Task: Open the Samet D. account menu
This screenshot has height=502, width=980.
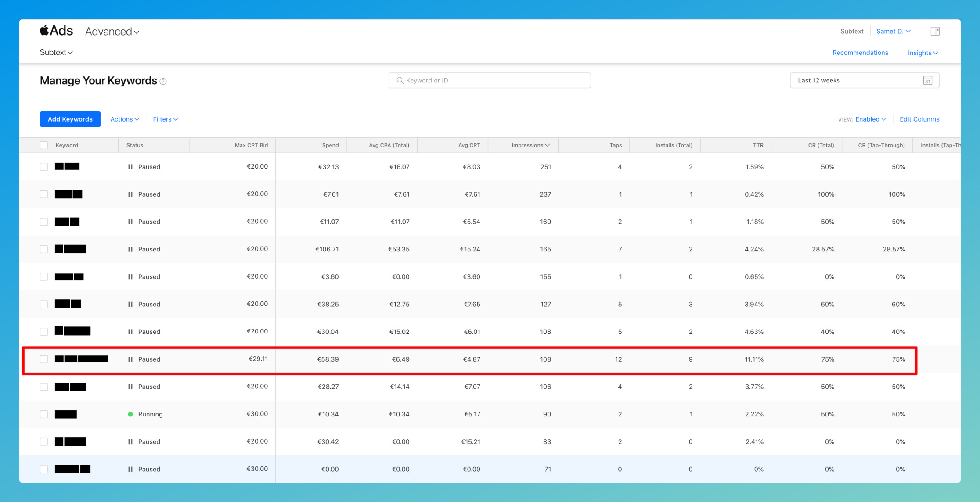Action: 894,31
